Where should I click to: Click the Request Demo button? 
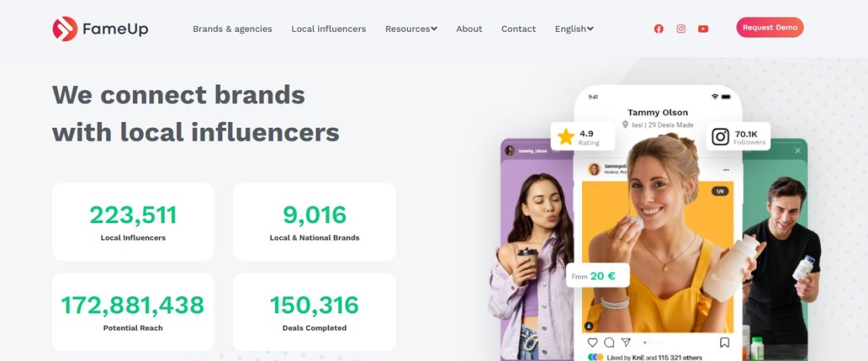pyautogui.click(x=770, y=27)
